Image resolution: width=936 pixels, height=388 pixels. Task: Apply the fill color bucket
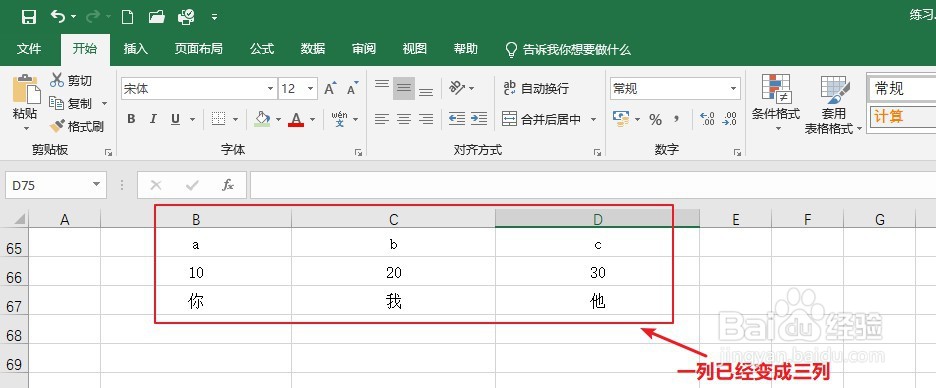click(262, 119)
